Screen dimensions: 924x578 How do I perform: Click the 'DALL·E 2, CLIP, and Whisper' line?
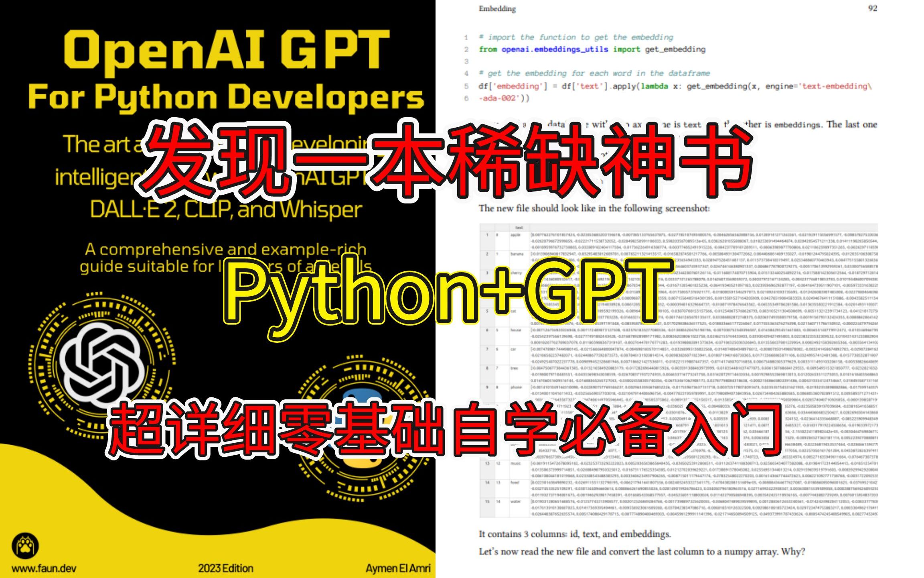(226, 209)
